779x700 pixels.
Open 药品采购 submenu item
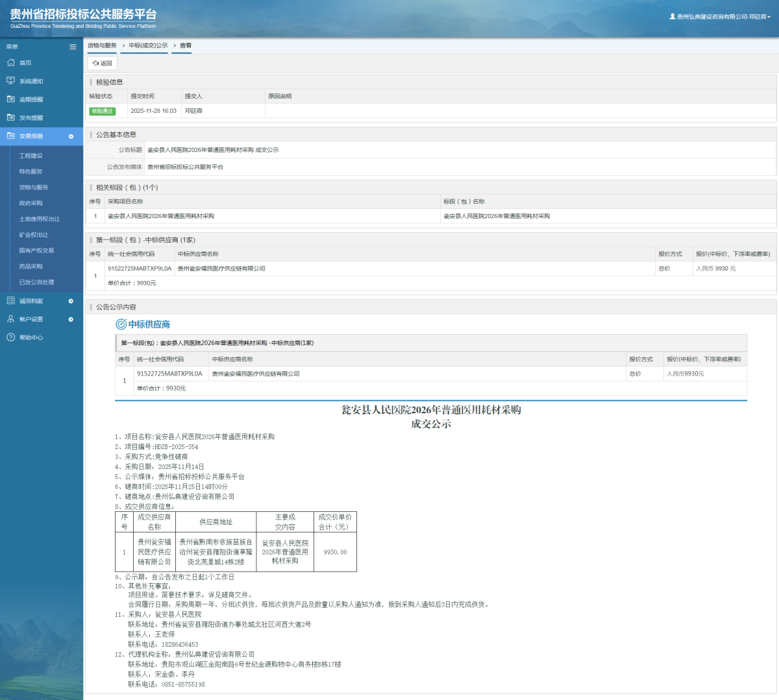(x=31, y=267)
